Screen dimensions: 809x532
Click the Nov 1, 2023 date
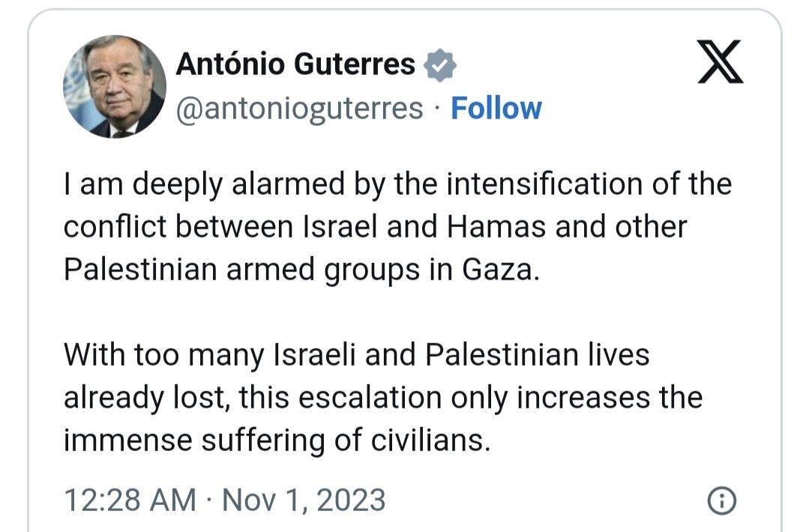coord(304,501)
